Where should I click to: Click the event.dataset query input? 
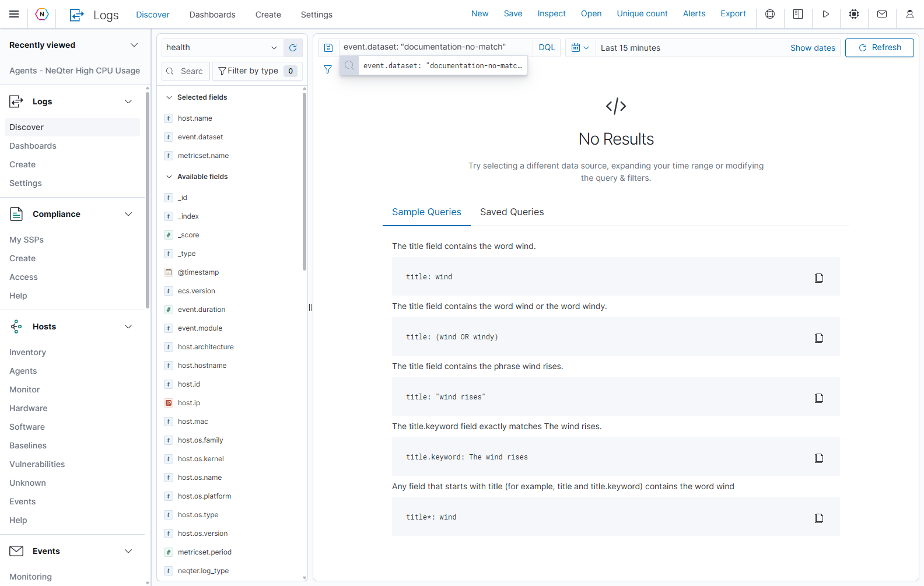coord(436,47)
